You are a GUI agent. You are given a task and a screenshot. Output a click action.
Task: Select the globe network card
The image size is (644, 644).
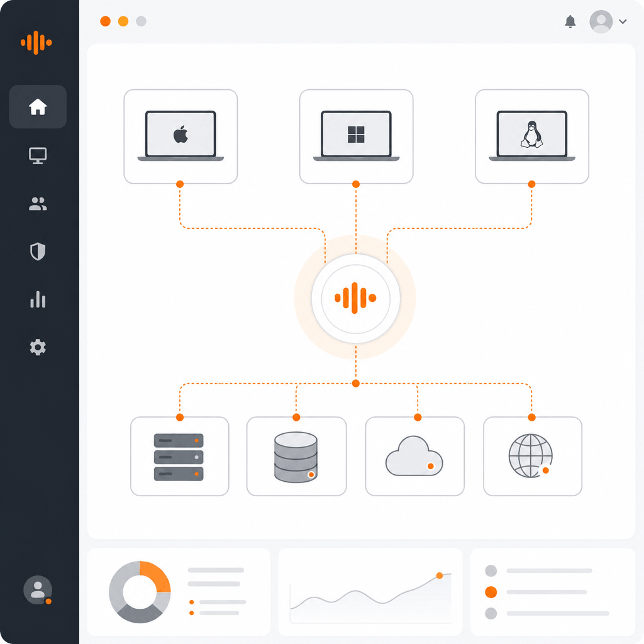click(533, 457)
